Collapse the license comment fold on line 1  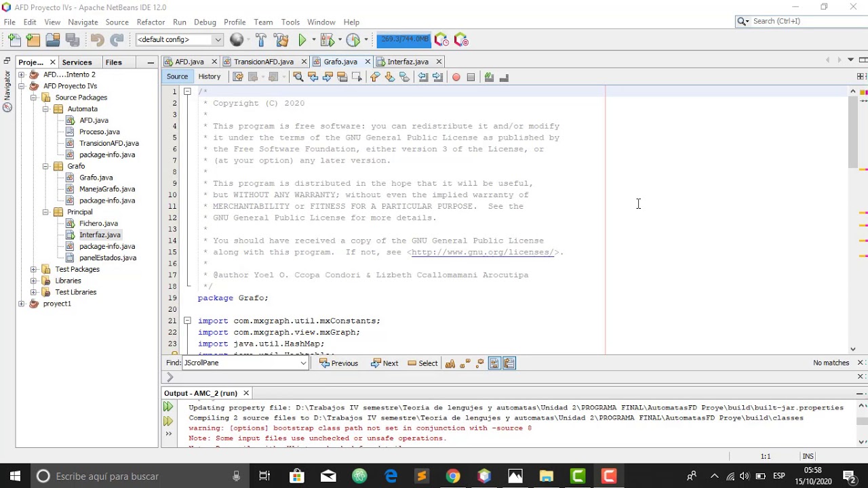point(187,91)
